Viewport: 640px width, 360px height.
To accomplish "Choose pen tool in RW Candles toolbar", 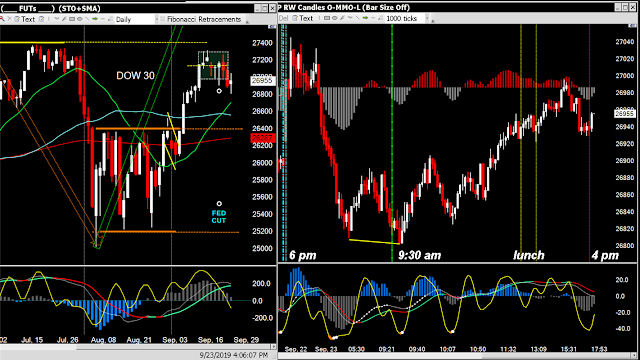I will tap(342, 18).
